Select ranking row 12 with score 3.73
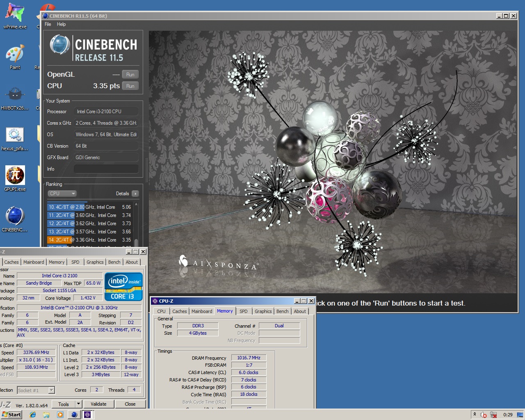 (x=90, y=224)
